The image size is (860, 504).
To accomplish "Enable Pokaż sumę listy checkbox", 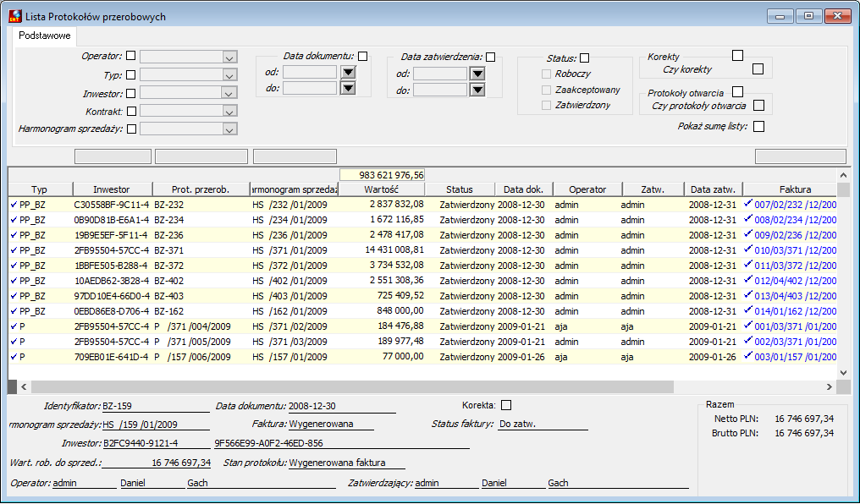I will coord(759,127).
